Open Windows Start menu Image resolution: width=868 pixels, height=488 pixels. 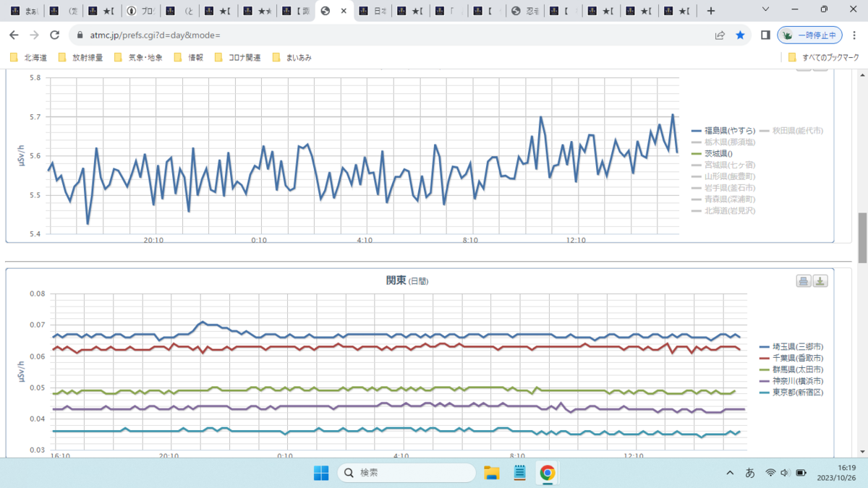[x=321, y=473]
